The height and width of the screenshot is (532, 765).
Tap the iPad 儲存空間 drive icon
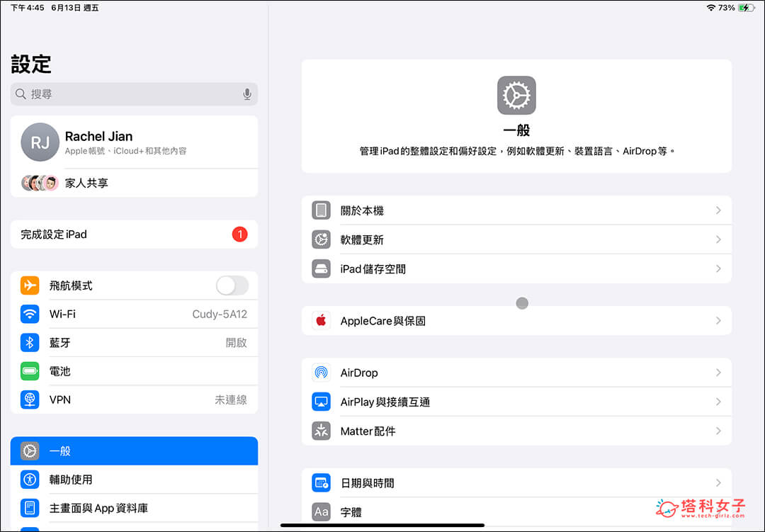(x=321, y=269)
